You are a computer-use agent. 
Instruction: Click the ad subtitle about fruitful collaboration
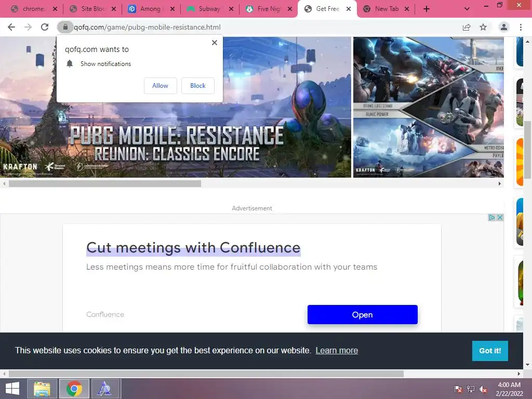232,267
